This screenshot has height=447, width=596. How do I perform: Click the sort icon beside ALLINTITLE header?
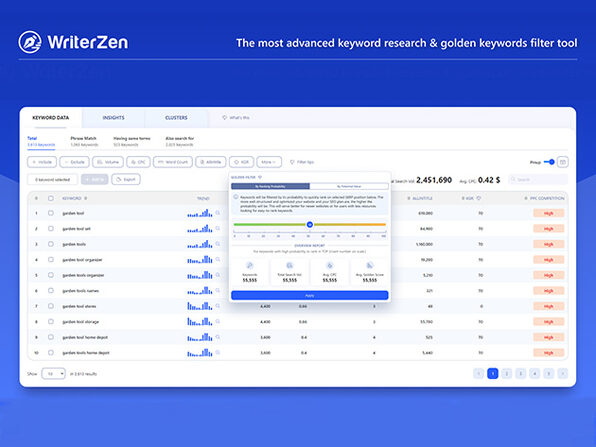click(x=409, y=198)
